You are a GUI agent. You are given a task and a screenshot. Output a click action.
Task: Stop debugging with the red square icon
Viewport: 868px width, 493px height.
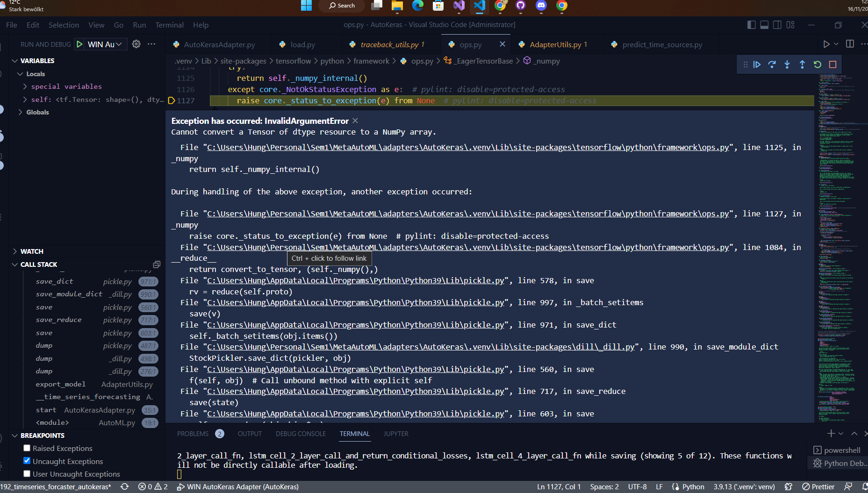tap(832, 64)
